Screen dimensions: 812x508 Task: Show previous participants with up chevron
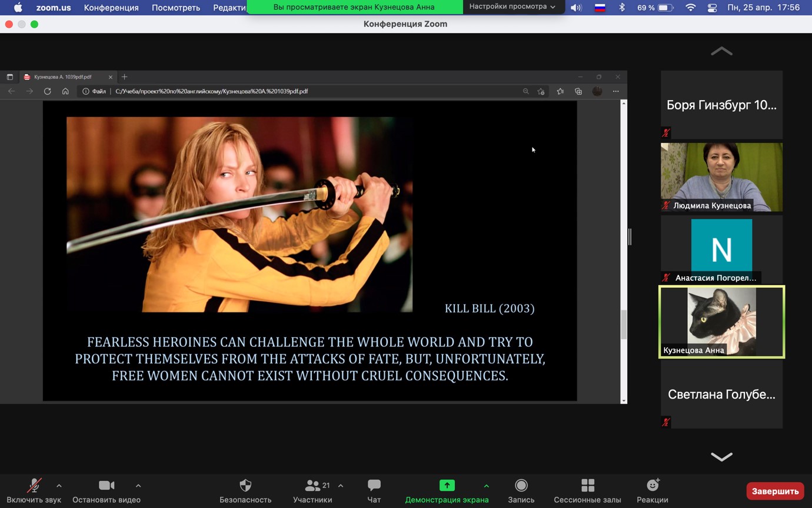click(x=721, y=51)
